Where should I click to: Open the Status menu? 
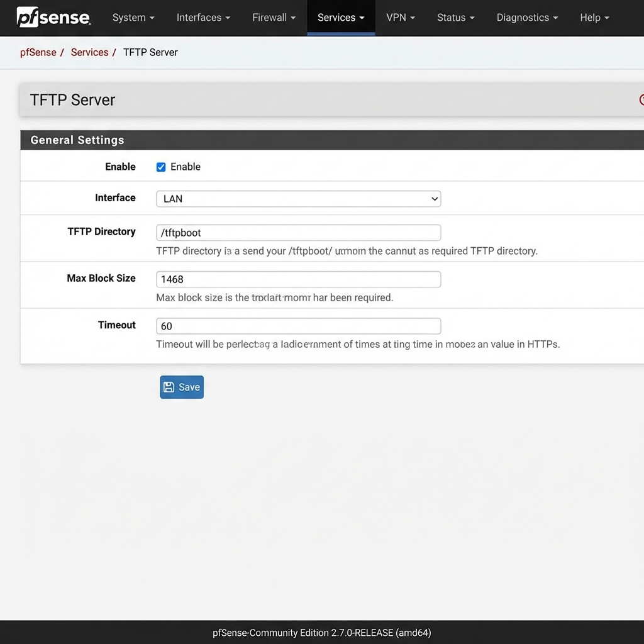[455, 18]
